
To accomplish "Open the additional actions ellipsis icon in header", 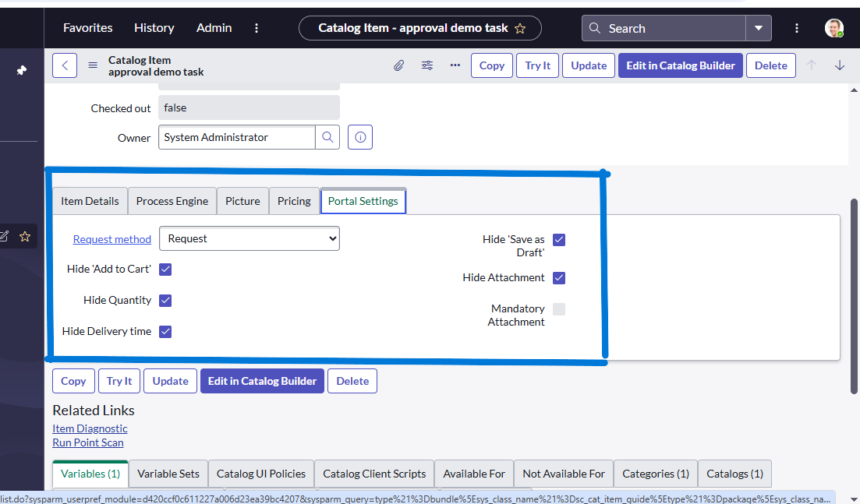I will [455, 65].
